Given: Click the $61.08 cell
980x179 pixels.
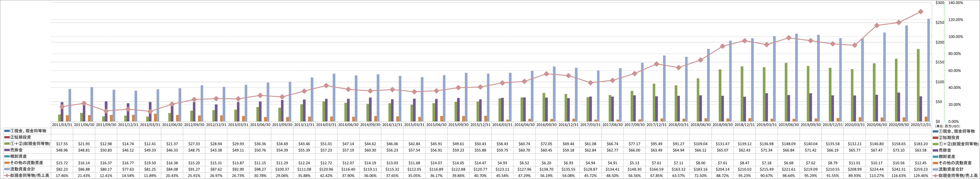Looking at the screenshot, I should [x=591, y=144].
